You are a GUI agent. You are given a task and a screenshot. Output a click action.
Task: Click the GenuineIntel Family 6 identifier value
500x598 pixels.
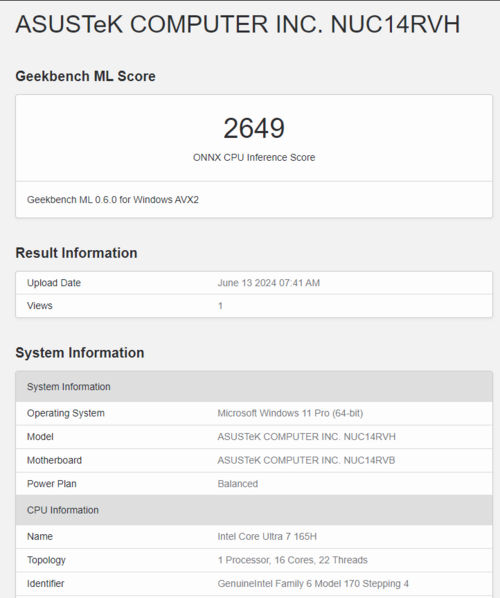(313, 584)
